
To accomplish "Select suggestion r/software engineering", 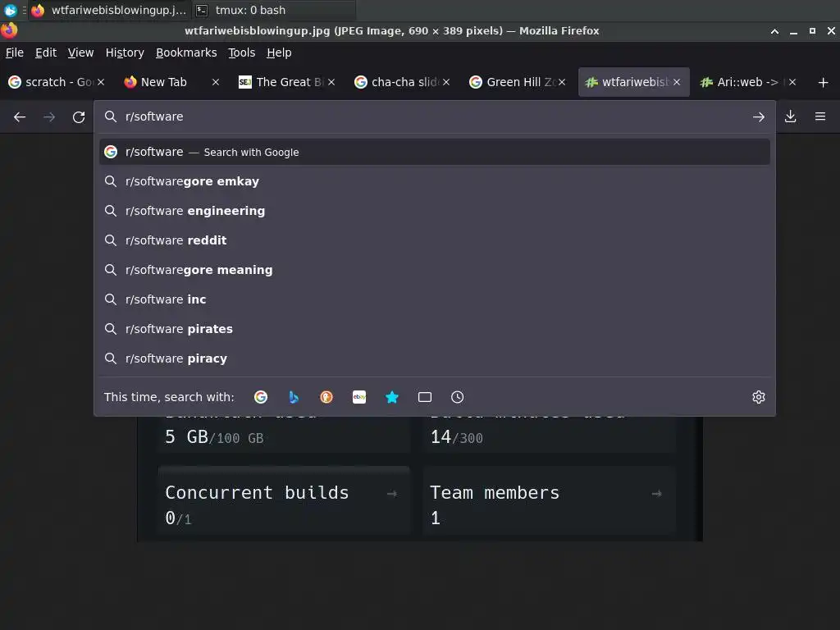I will coord(435,211).
